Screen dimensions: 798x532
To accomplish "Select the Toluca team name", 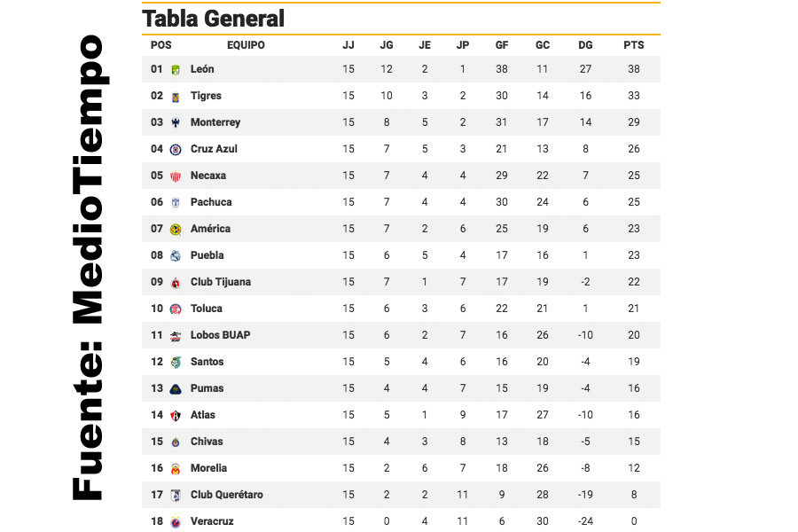I will tap(207, 309).
